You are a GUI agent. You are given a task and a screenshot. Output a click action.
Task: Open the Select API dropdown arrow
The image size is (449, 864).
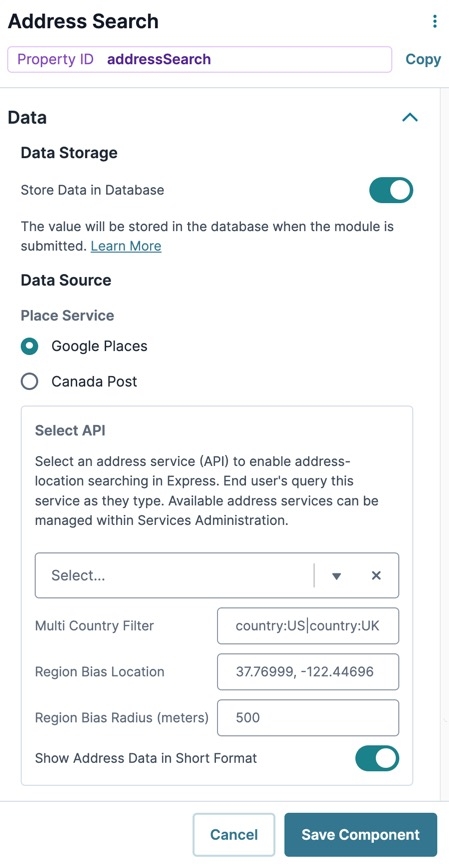tap(337, 576)
